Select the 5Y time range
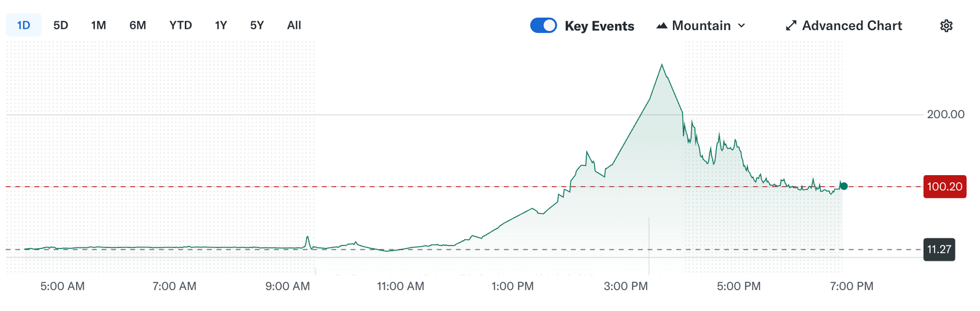This screenshot has width=980, height=311. coord(257,25)
